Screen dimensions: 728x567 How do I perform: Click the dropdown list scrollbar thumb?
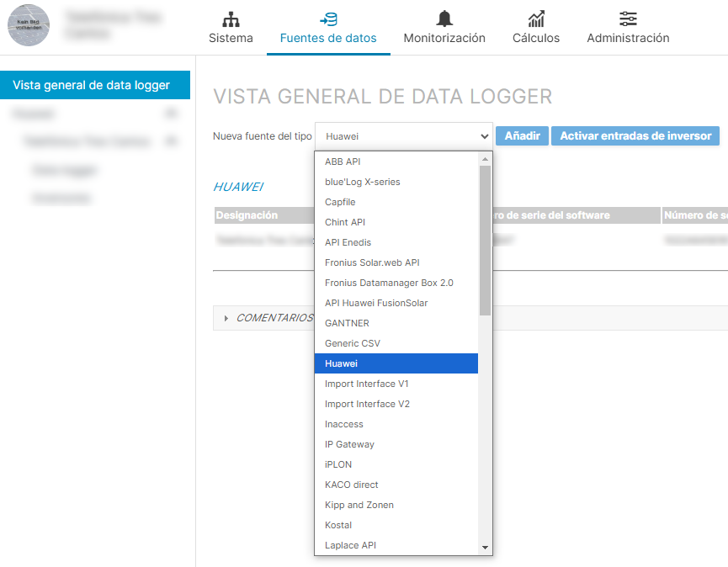click(485, 241)
